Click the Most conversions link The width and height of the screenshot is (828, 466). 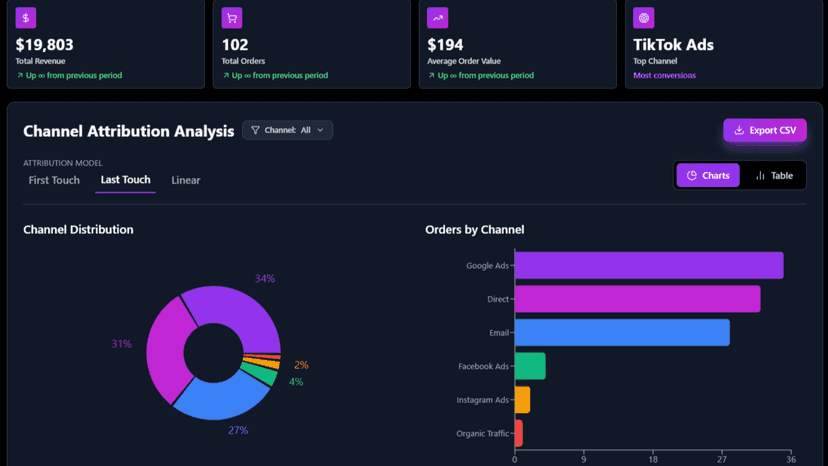[x=664, y=75]
